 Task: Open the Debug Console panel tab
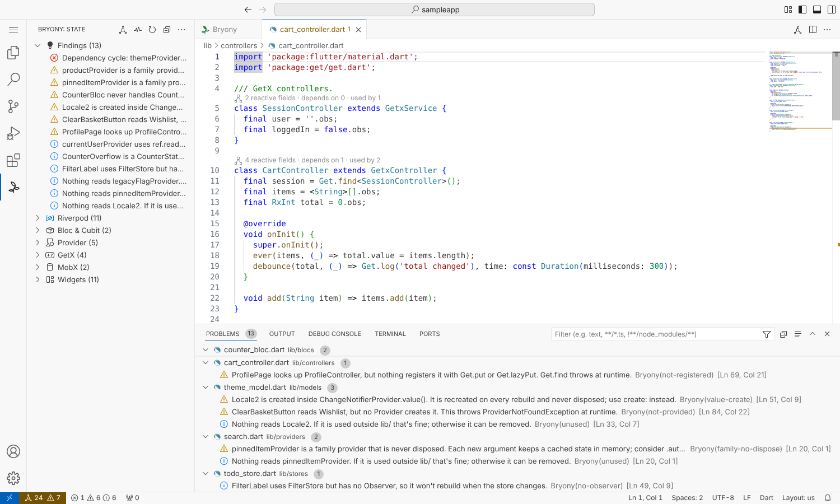tap(335, 334)
